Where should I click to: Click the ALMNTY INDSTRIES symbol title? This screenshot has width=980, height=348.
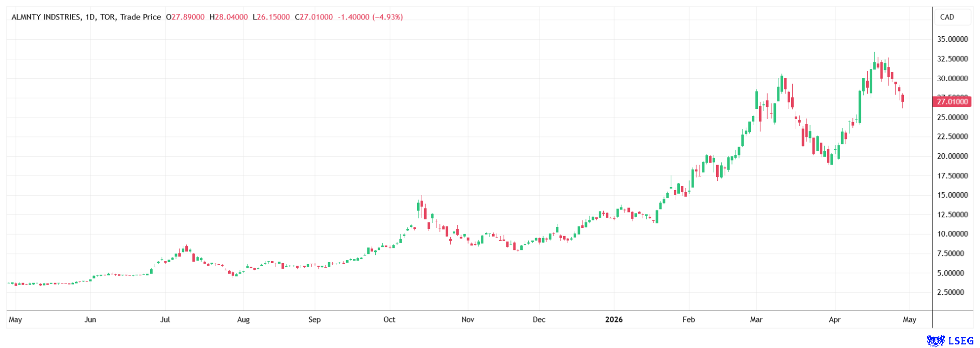pyautogui.click(x=46, y=17)
